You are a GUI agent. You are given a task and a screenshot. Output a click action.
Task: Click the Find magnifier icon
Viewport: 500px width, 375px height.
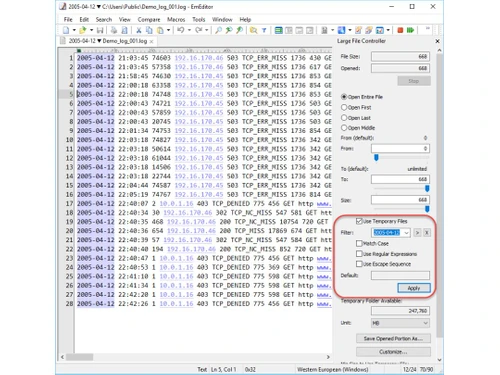219,30
